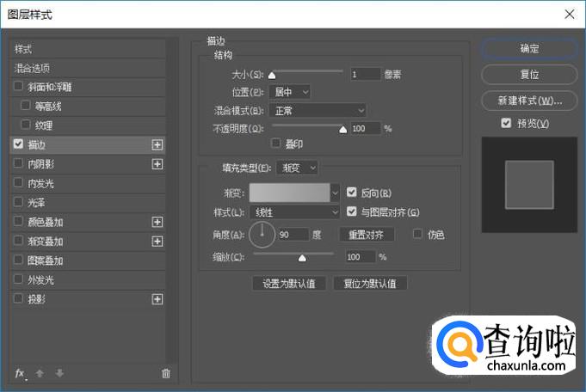Enable the 渐变叠加 checkbox
The width and height of the screenshot is (586, 392).
pos(18,241)
